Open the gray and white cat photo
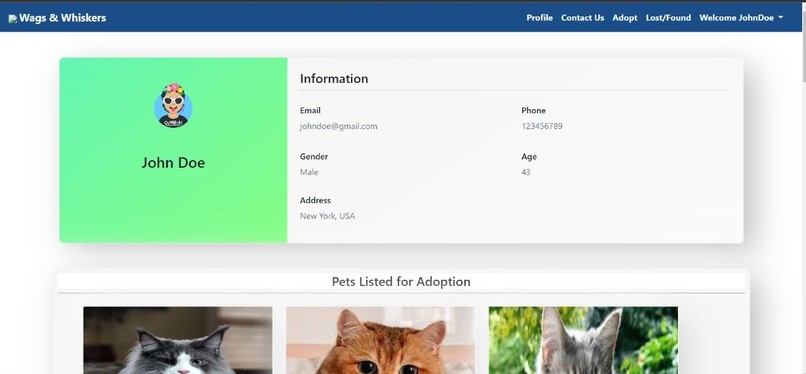Screen dimensions: 806x374 pos(178,340)
